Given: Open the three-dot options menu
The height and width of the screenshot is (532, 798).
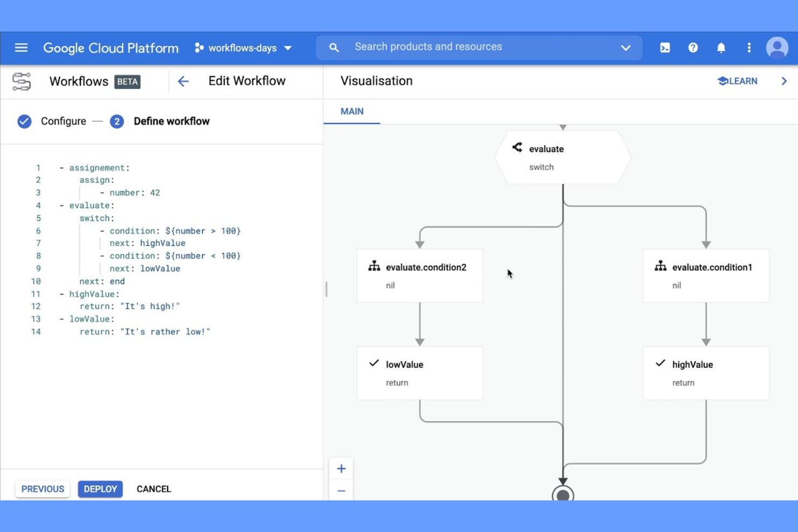Looking at the screenshot, I should pyautogui.click(x=749, y=48).
